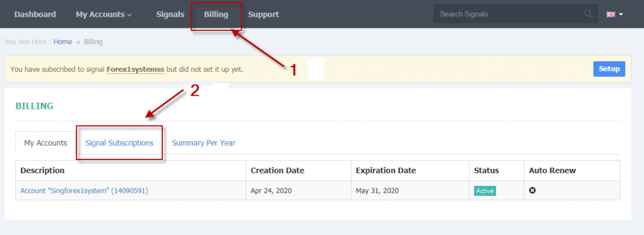The height and width of the screenshot is (235, 644).
Task: Switch to the Summary Per Year tab
Action: click(203, 143)
